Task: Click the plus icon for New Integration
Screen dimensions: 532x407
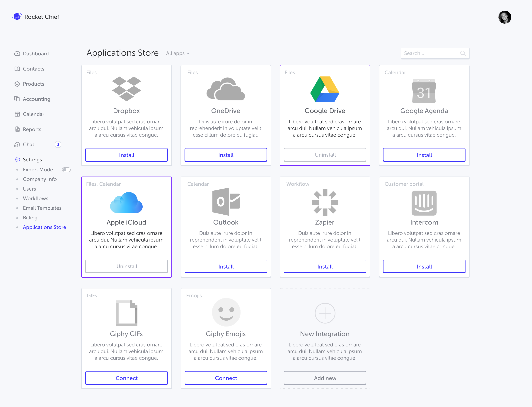Action: (x=325, y=313)
